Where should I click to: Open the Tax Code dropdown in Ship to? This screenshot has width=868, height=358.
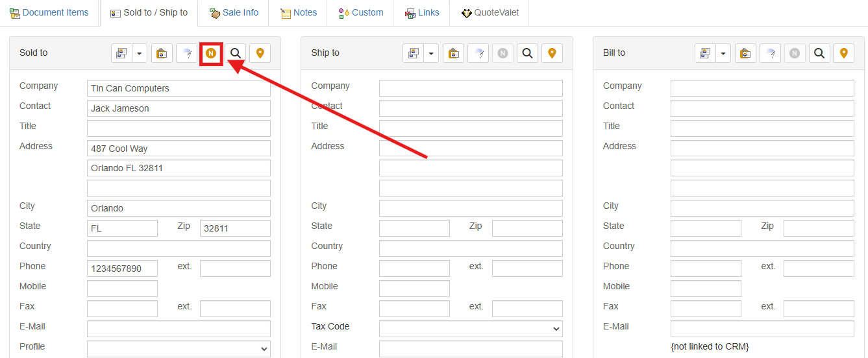tap(471, 329)
